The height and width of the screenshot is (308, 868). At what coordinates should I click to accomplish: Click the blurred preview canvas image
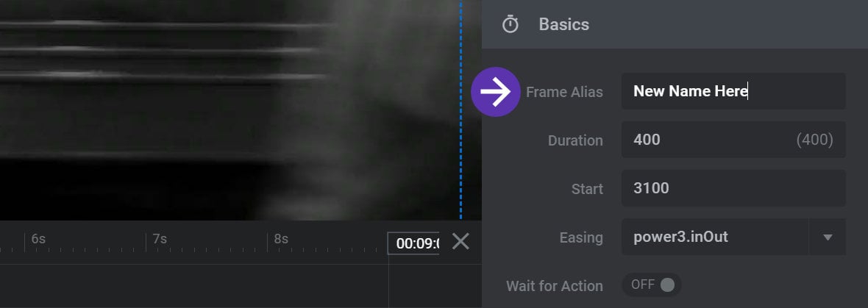(x=230, y=110)
